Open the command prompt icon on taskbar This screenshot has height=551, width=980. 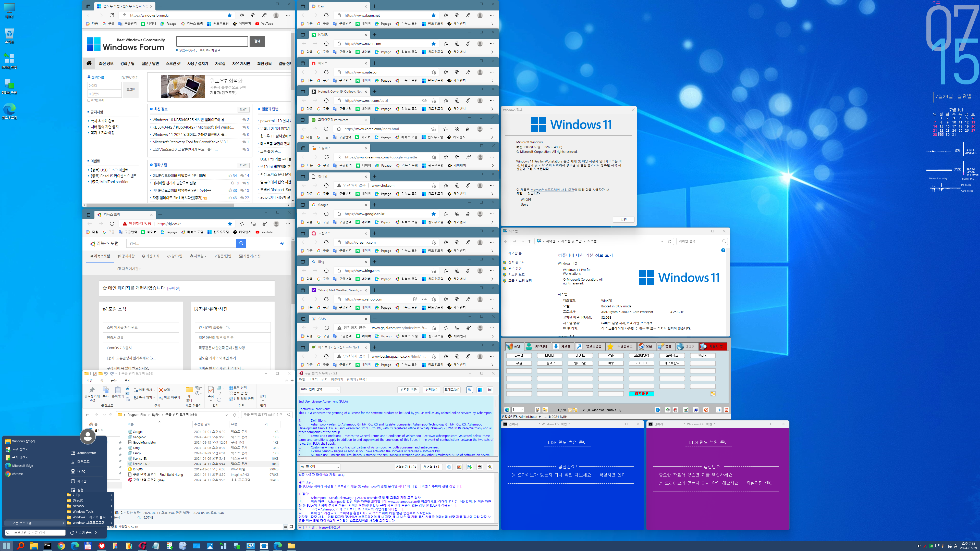click(x=47, y=546)
